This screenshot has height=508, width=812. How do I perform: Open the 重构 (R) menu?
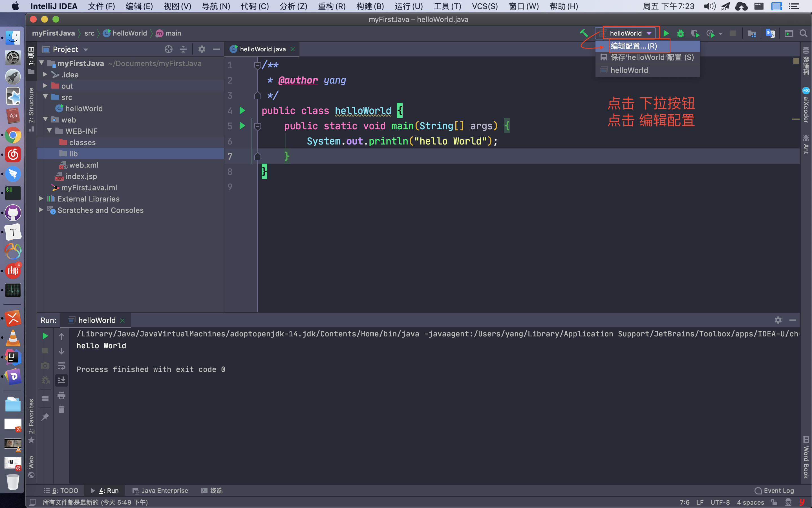click(332, 6)
